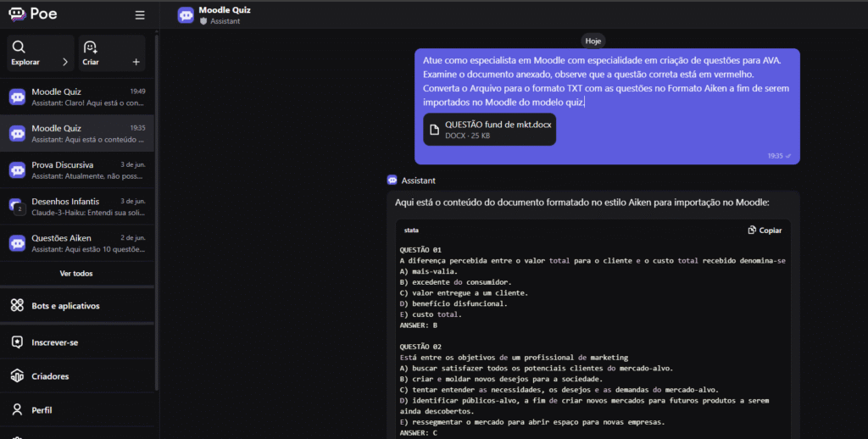The image size is (868, 439).
Task: Click the bot-create icon above Criar
Action: [90, 47]
